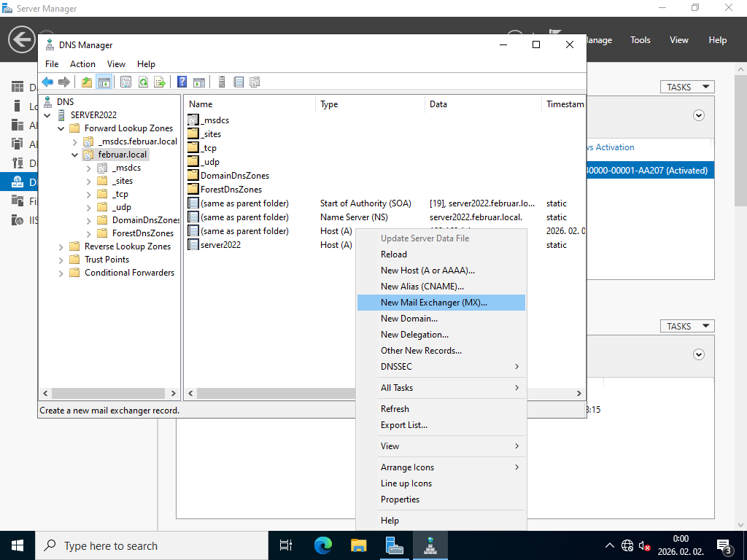
Task: Choose New Host (A or AAAA) option
Action: (427, 270)
